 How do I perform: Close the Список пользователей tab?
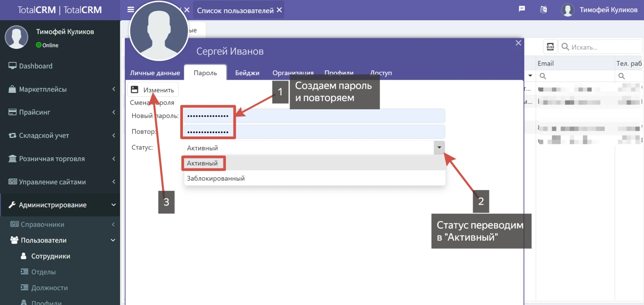(x=279, y=10)
